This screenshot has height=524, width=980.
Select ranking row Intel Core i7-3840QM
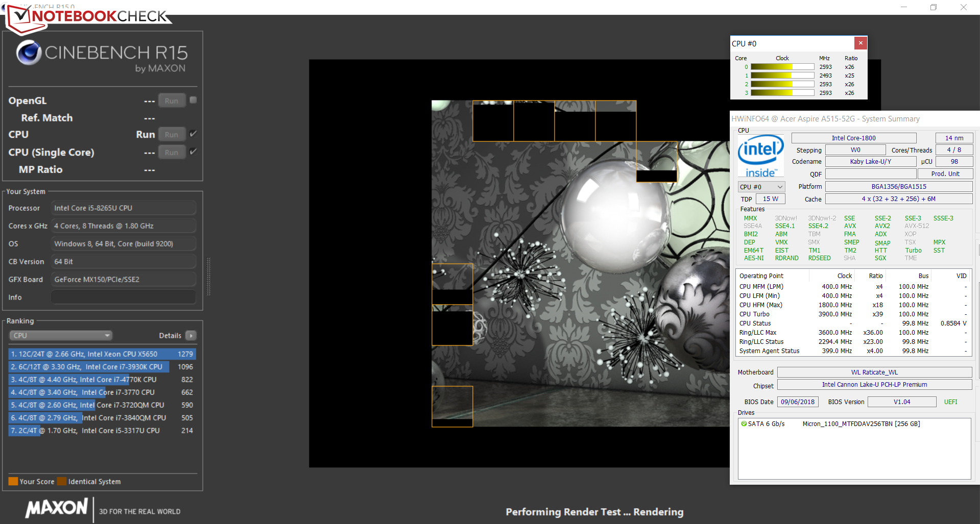click(x=102, y=418)
